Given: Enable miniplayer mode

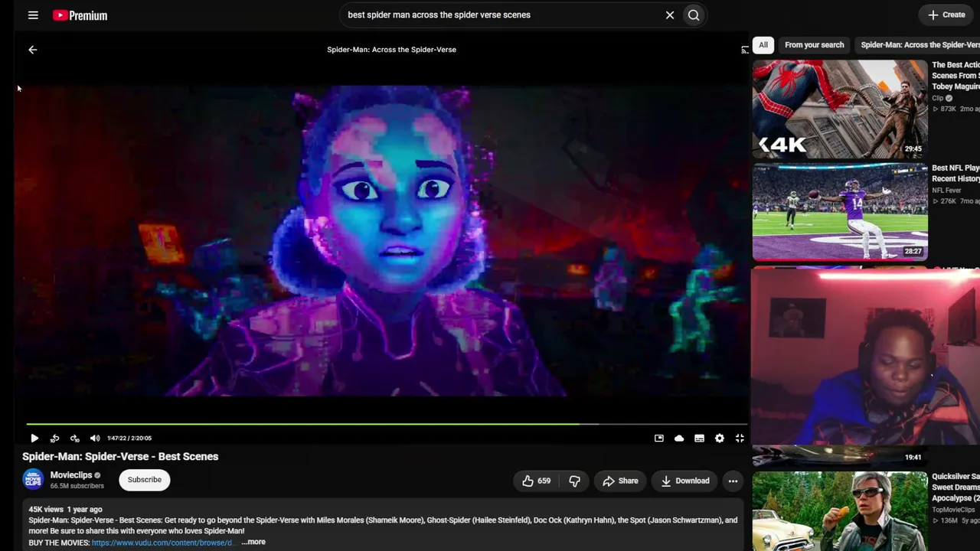Looking at the screenshot, I should pyautogui.click(x=659, y=439).
